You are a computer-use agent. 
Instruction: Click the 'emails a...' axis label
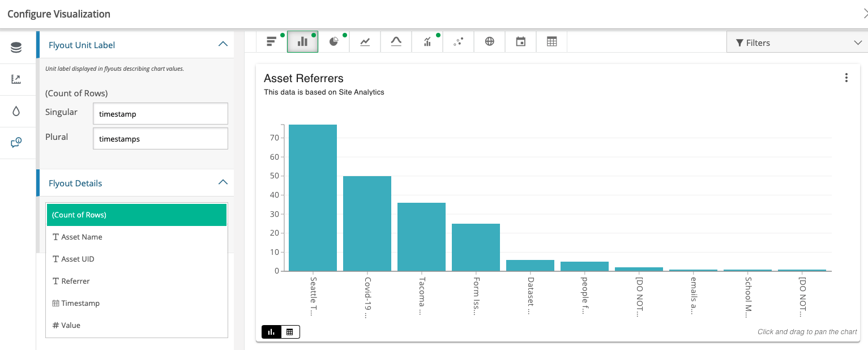click(694, 294)
